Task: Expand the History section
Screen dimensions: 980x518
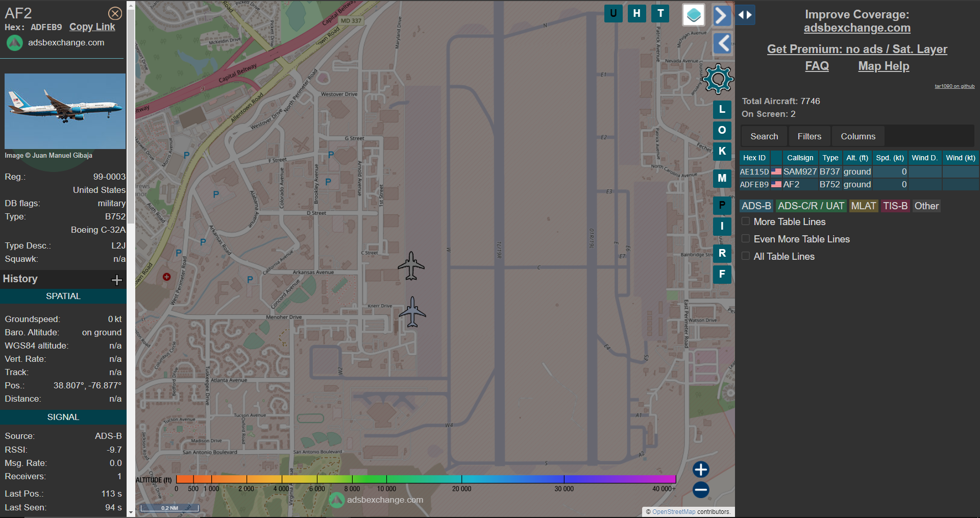Action: pos(117,280)
